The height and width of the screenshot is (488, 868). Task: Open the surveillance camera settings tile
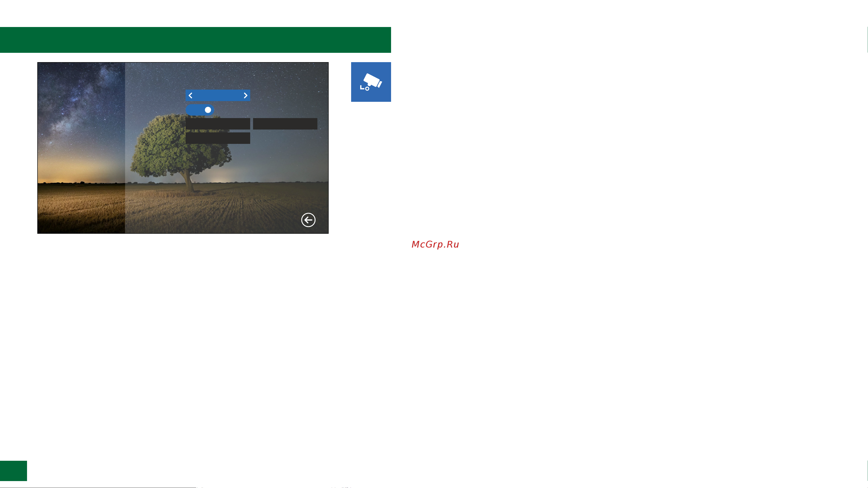coord(371,82)
